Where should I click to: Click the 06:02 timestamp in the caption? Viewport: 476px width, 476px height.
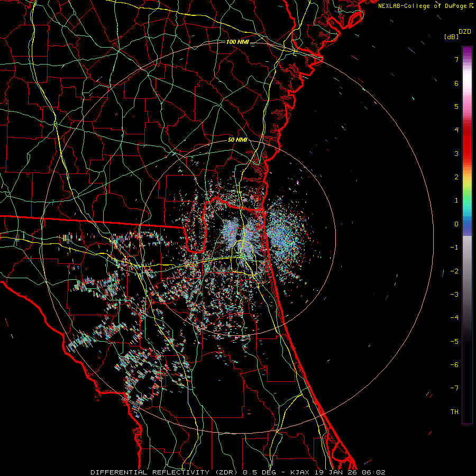pyautogui.click(x=374, y=472)
